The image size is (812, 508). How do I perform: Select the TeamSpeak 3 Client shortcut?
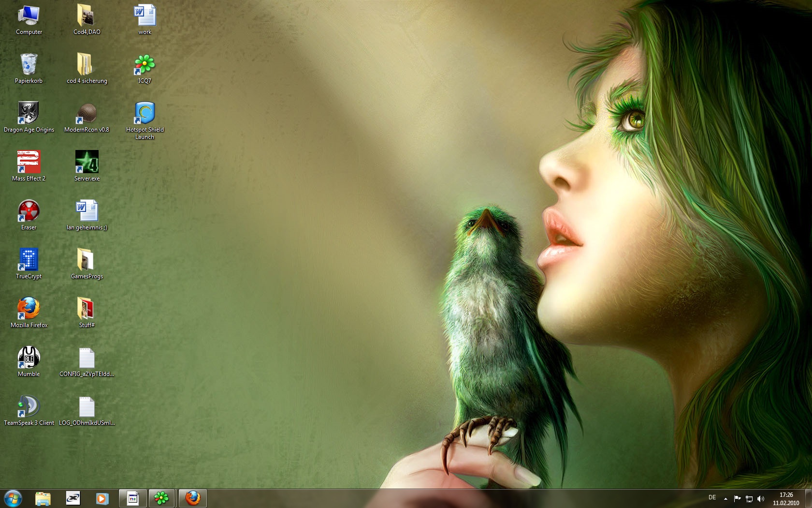tap(29, 411)
